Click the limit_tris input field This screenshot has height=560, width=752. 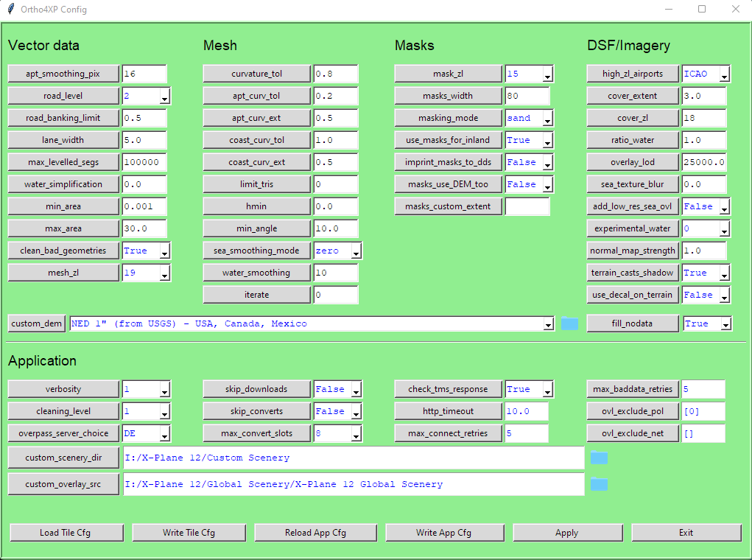tap(336, 184)
